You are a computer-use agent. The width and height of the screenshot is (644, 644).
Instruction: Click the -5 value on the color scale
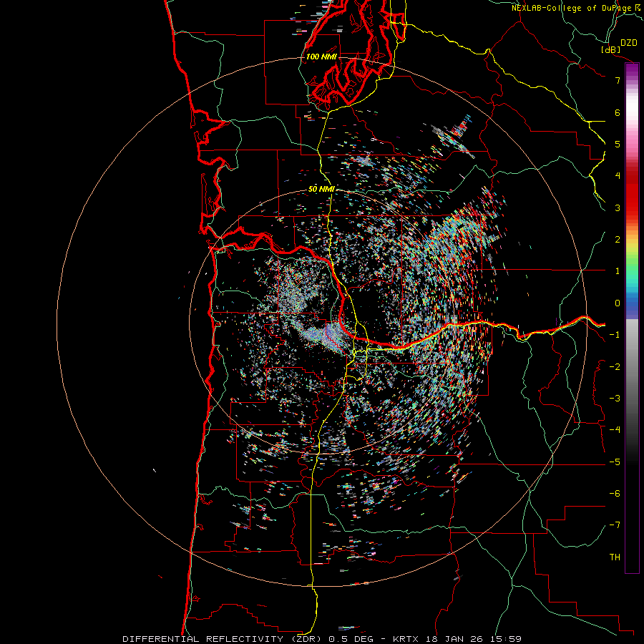[615, 462]
